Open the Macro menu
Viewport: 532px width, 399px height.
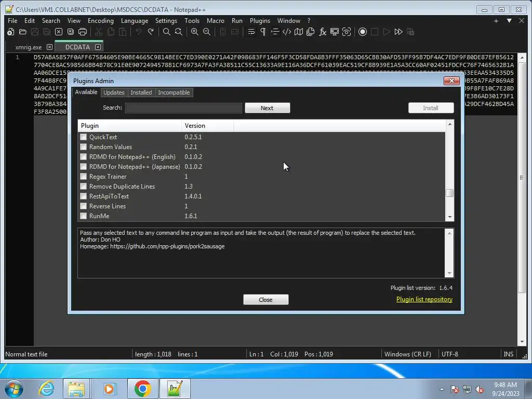216,21
